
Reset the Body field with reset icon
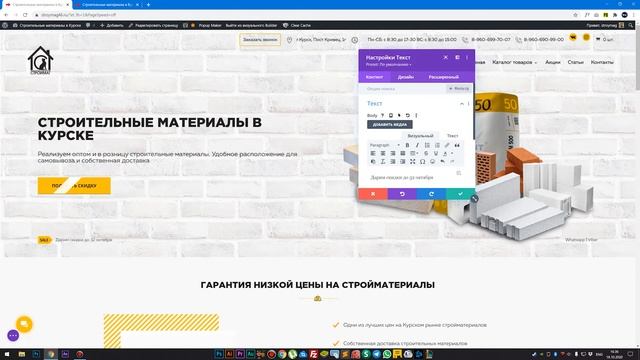click(407, 116)
